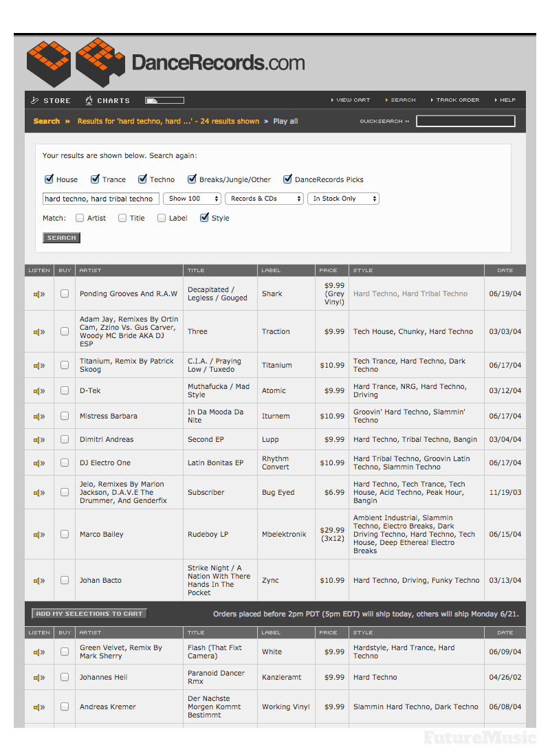Open Hard Techno, Hard Tribal Techno style link
Viewport: 550px width, 756px height.
pos(410,293)
